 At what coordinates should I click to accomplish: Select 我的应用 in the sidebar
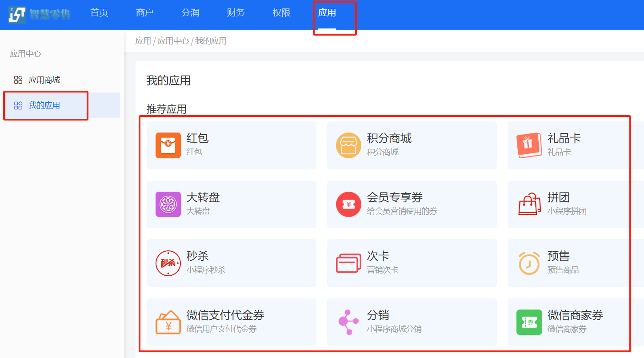[44, 105]
